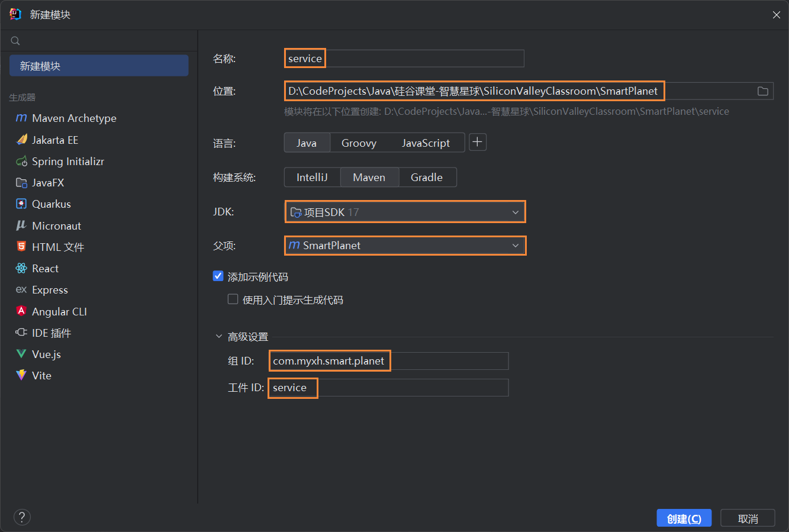Select JavaScript language option

(x=426, y=143)
